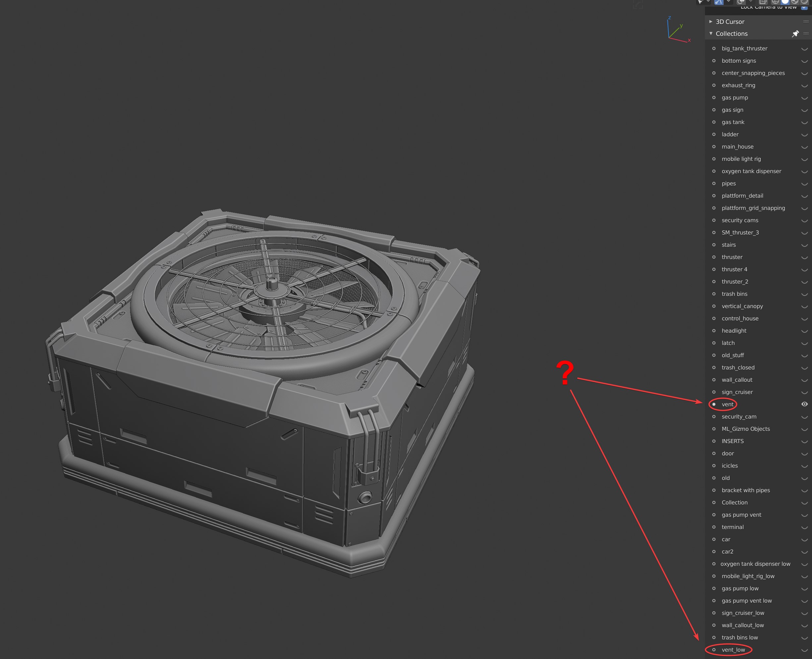The image size is (812, 659).
Task: Toggle visibility of thruster 4 collection
Action: point(804,270)
